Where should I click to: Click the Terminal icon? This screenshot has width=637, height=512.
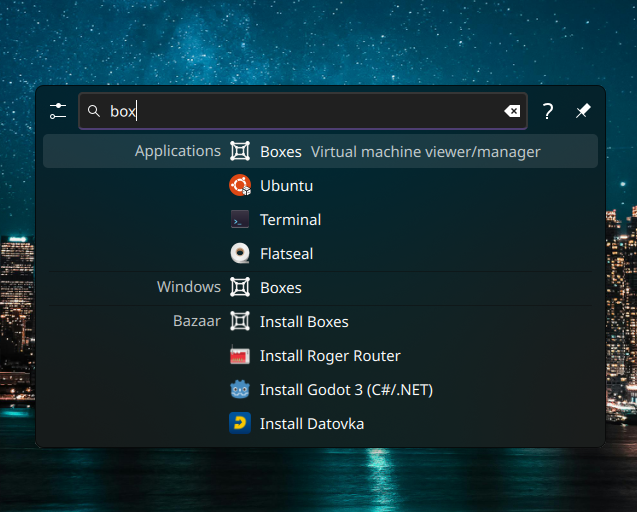tap(240, 219)
